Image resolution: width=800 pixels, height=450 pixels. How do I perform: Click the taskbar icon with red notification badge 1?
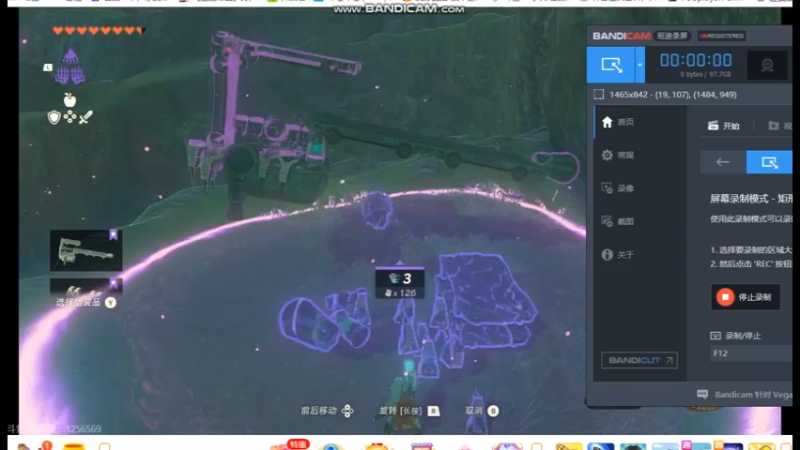coord(35,445)
